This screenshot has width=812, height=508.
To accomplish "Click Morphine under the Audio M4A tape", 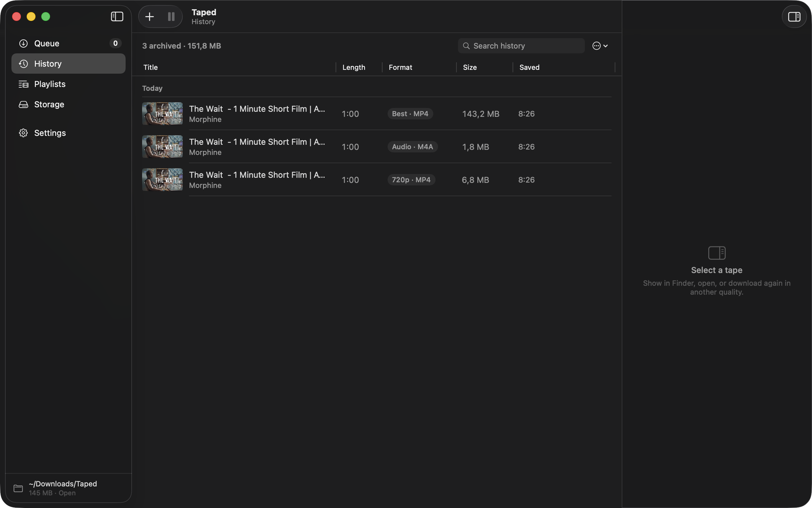I will click(205, 152).
